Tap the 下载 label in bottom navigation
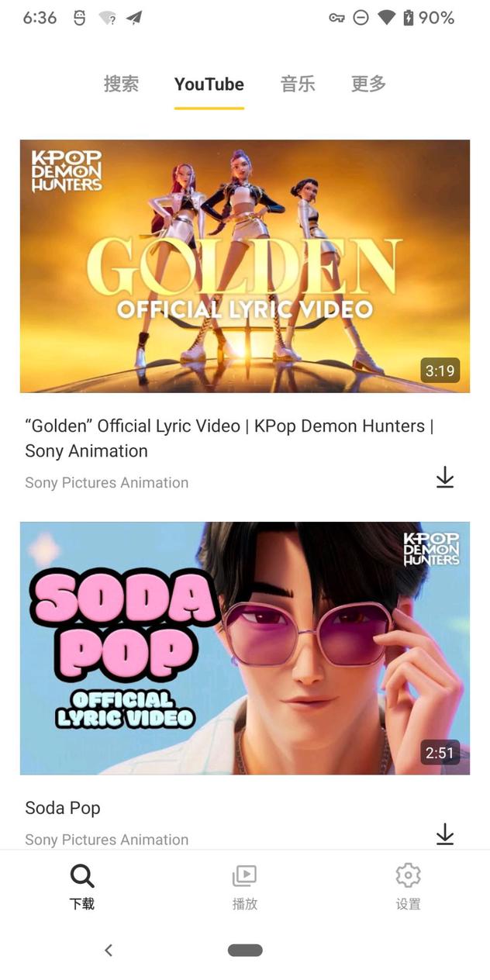490x980 pixels. tap(82, 904)
